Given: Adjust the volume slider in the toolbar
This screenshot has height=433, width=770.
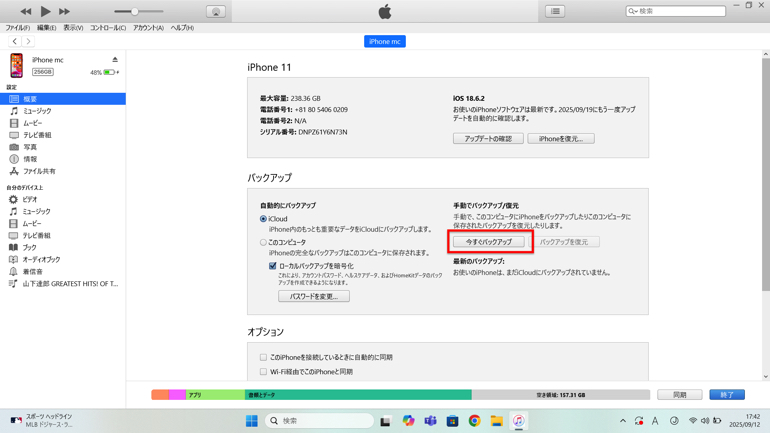Looking at the screenshot, I should (x=135, y=12).
